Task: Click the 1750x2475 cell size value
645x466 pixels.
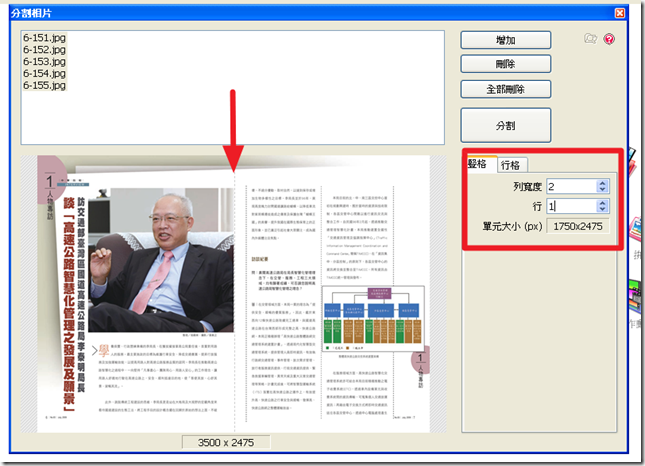Action: coord(578,226)
